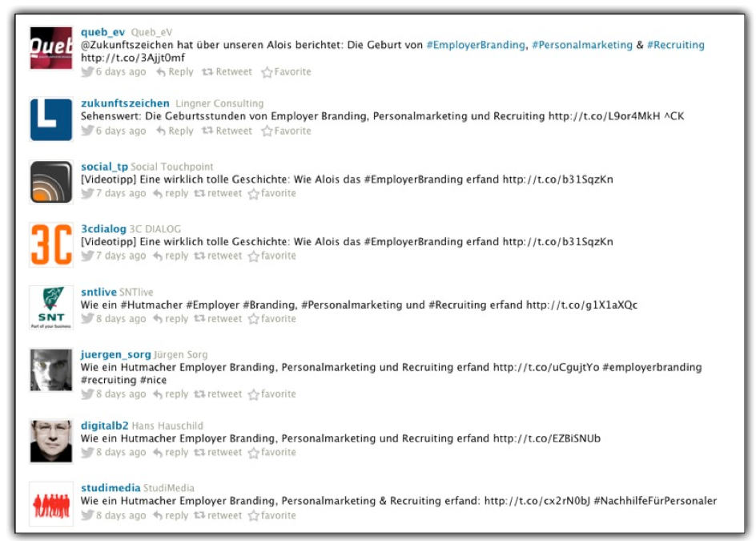The width and height of the screenshot is (756, 541).
Task: Reply to the sntlive tweet
Action: tap(171, 319)
